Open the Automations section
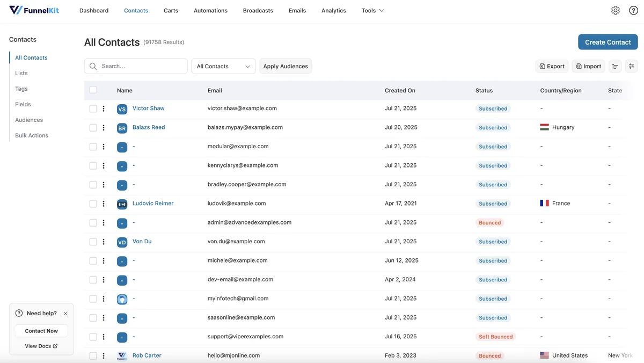The height and width of the screenshot is (363, 644). 210,10
